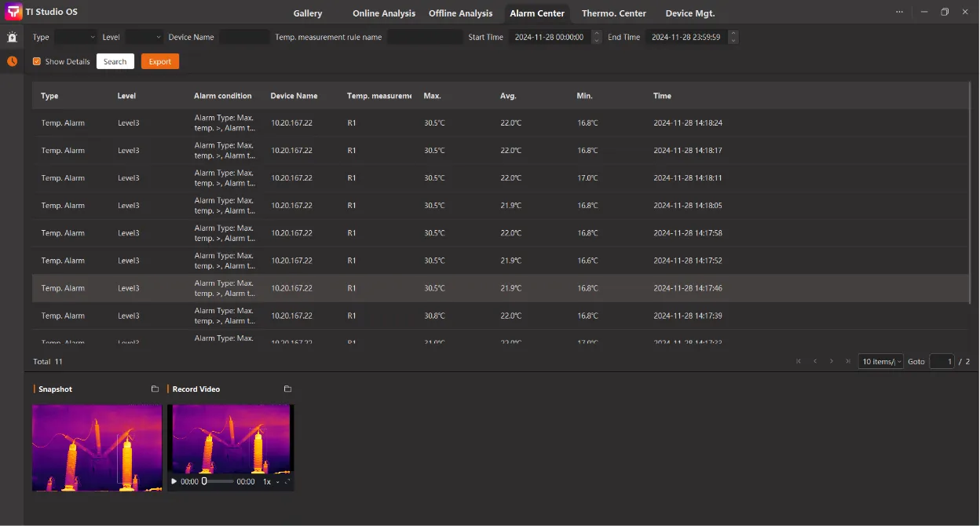Click the video progress slider handle

point(204,481)
